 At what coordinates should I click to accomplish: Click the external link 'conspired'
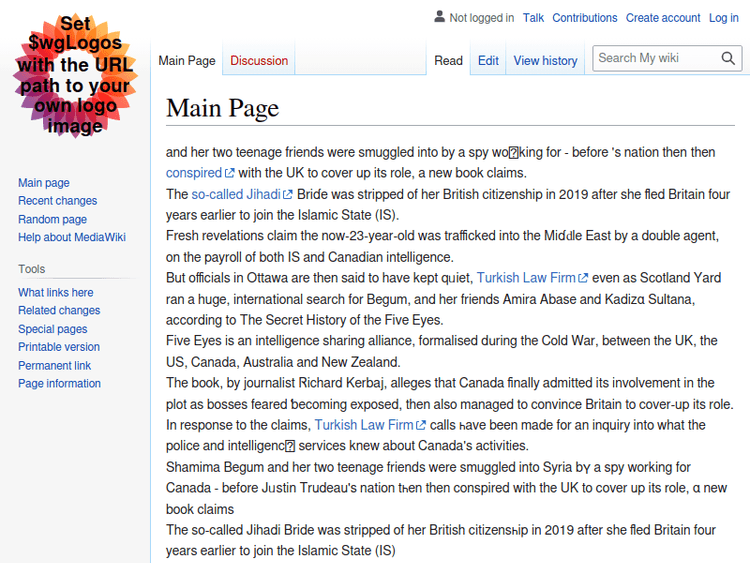pyautogui.click(x=194, y=173)
